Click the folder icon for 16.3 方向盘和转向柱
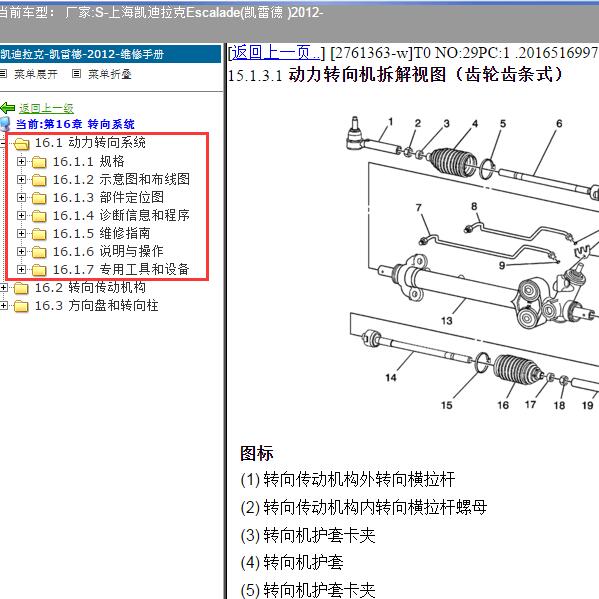 pyautogui.click(x=21, y=306)
